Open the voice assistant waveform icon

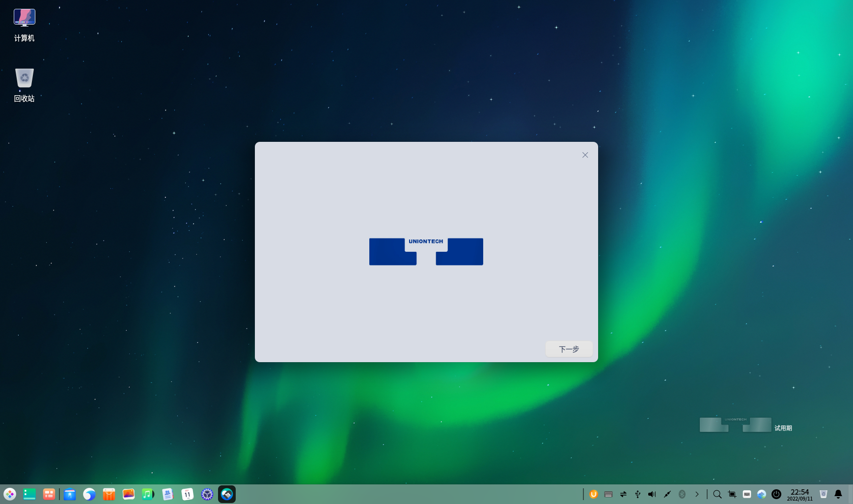(x=762, y=494)
